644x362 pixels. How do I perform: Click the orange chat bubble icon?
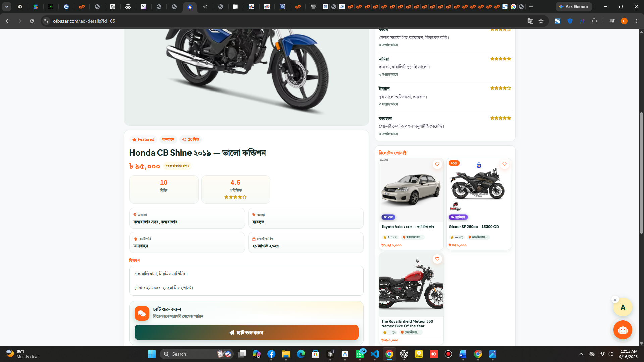[x=142, y=313]
